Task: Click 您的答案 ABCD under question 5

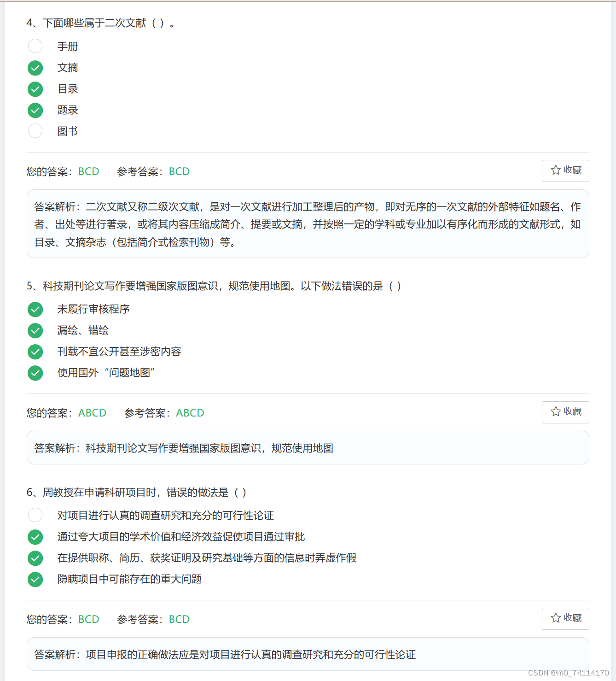Action: (66, 413)
